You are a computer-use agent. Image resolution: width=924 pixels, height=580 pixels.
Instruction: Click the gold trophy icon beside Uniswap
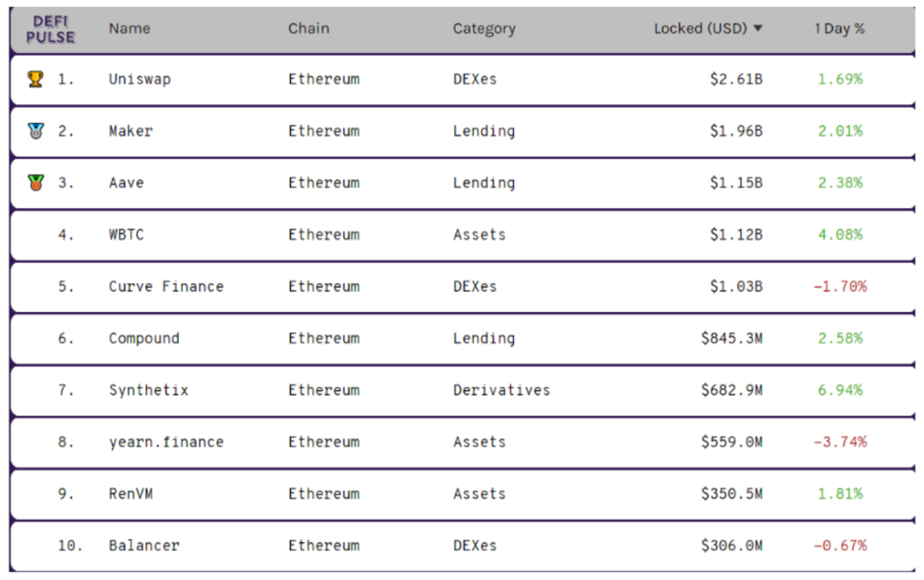[x=35, y=79]
